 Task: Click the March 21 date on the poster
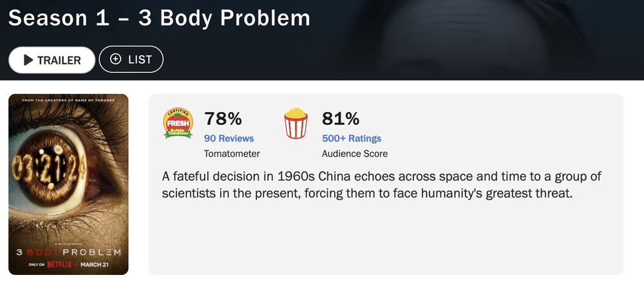[x=95, y=264]
